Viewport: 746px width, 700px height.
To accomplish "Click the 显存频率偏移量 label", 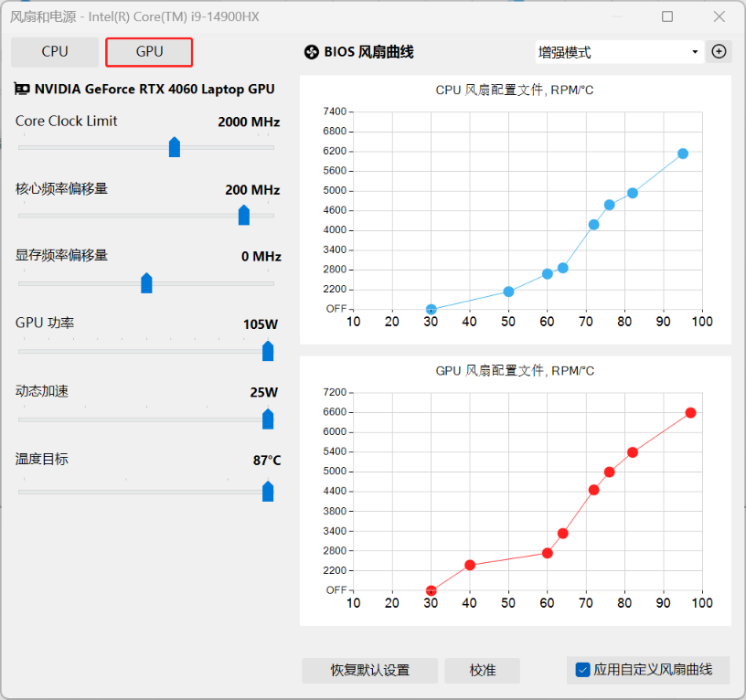I will tap(62, 255).
